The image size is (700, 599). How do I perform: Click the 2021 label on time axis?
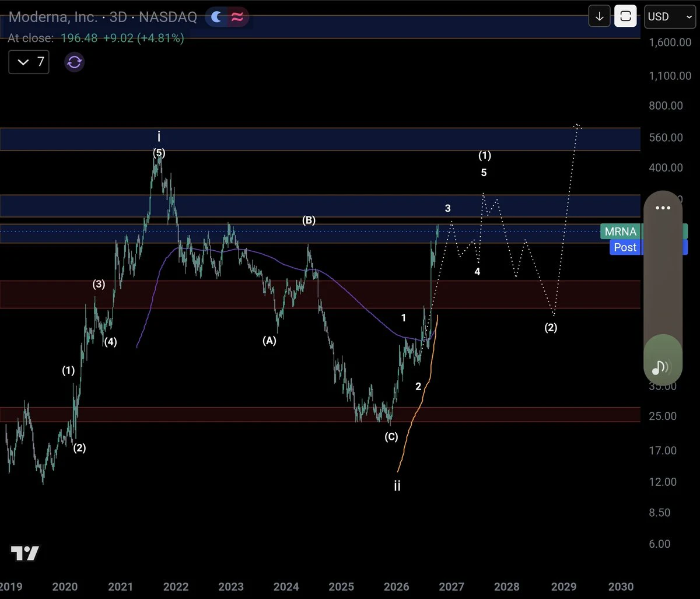click(x=120, y=586)
